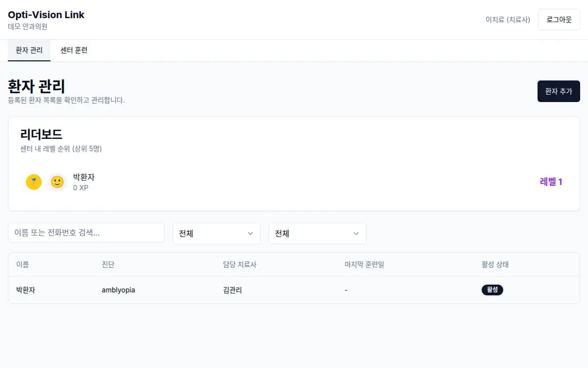Click the Opti-Vision Link title
Viewport: 588px width, 368px height.
click(46, 15)
